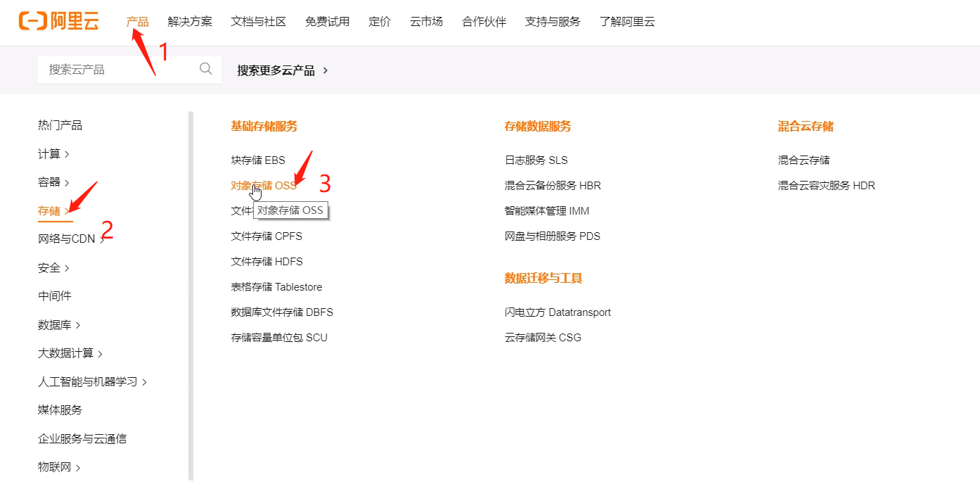Click the sidebar vertical scrollbar

pyautogui.click(x=191, y=296)
